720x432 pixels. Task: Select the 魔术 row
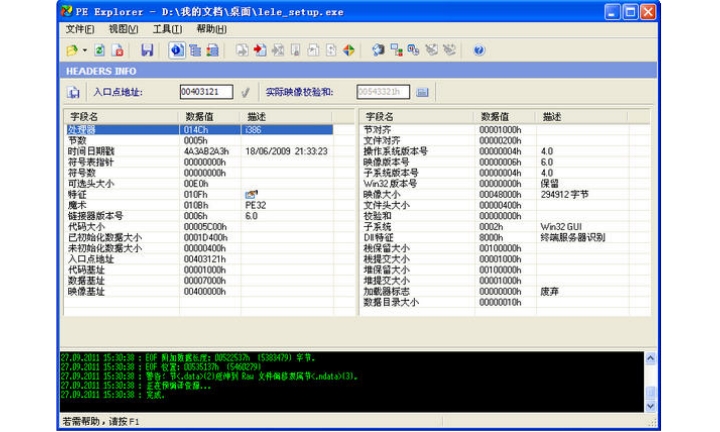(199, 205)
